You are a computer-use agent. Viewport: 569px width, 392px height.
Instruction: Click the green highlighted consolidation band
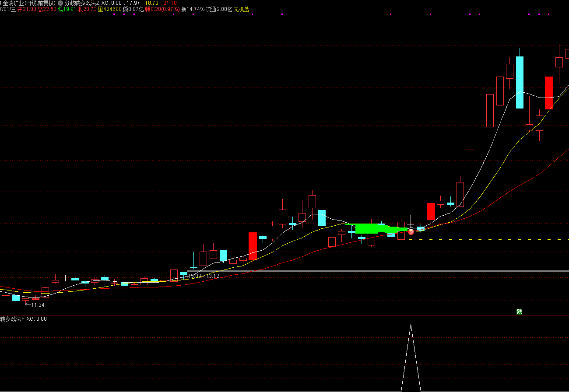(x=376, y=228)
